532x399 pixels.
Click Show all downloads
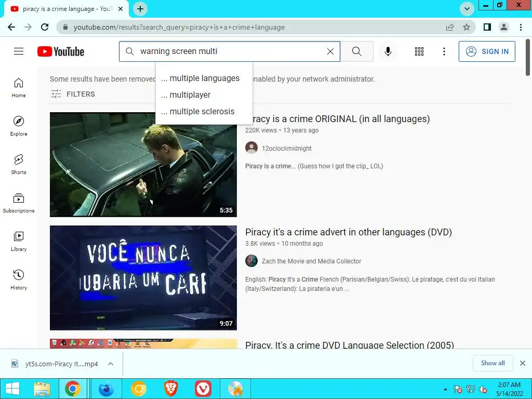(493, 363)
